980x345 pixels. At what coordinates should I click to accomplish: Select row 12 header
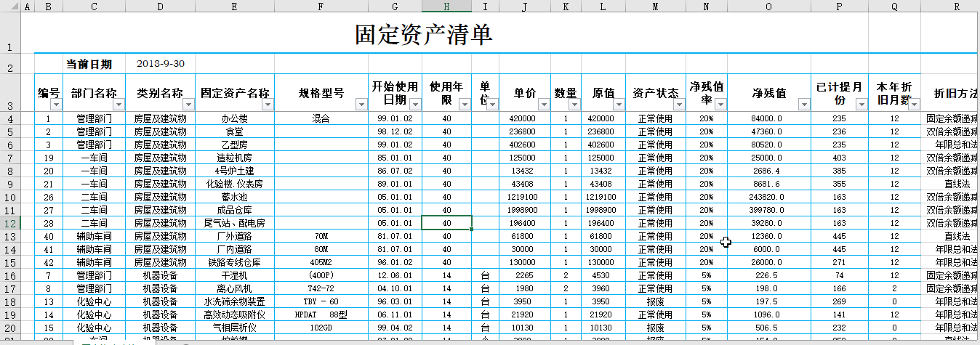10,223
